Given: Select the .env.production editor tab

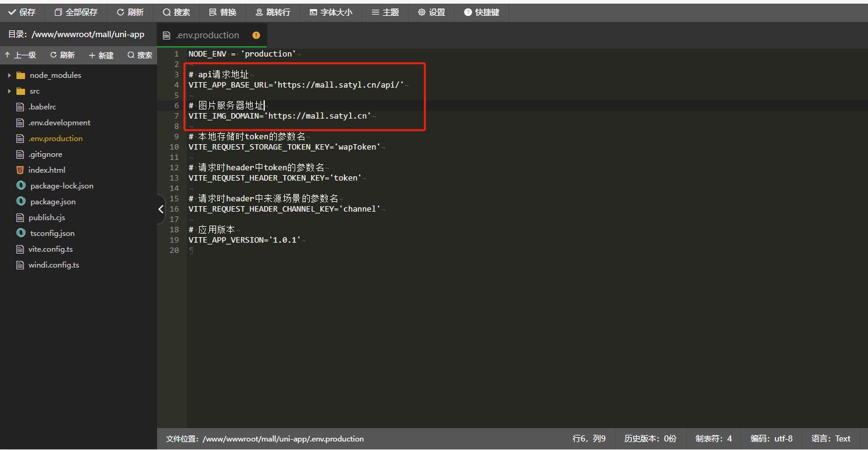Looking at the screenshot, I should (207, 35).
